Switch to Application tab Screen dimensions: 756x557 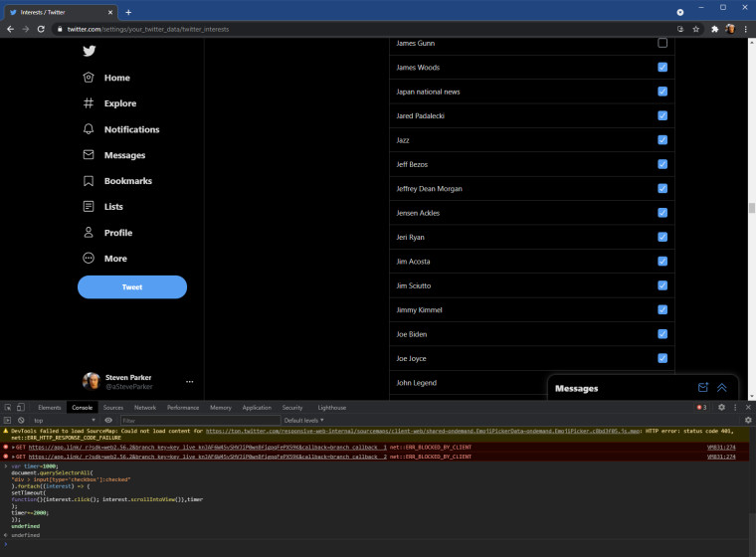tap(257, 408)
